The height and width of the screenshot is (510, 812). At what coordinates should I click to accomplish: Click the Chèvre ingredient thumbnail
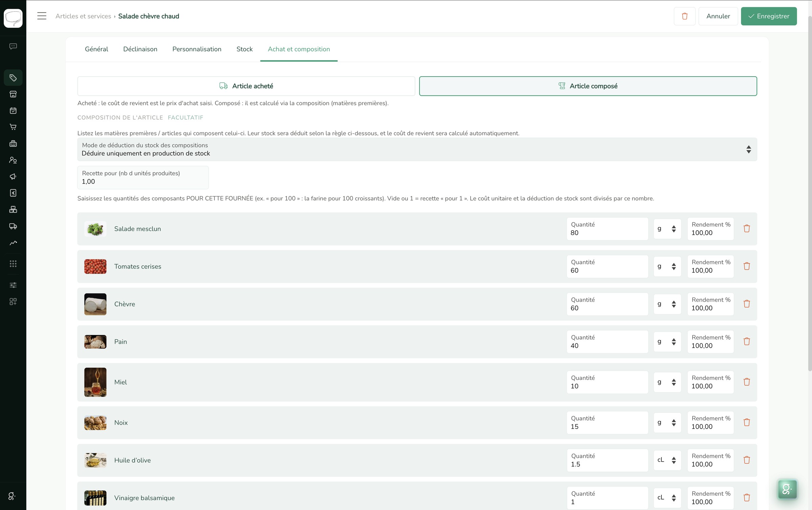[95, 304]
